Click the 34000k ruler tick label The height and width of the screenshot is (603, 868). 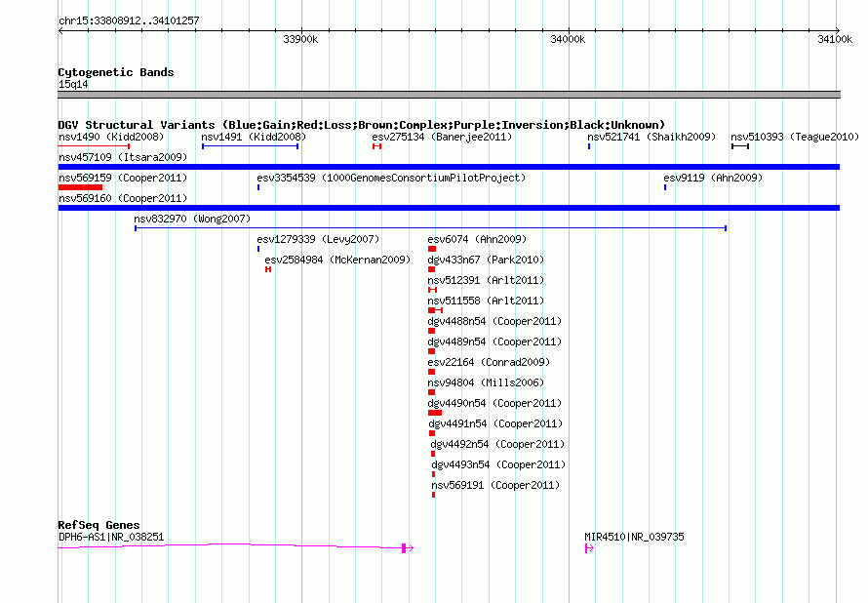[568, 39]
